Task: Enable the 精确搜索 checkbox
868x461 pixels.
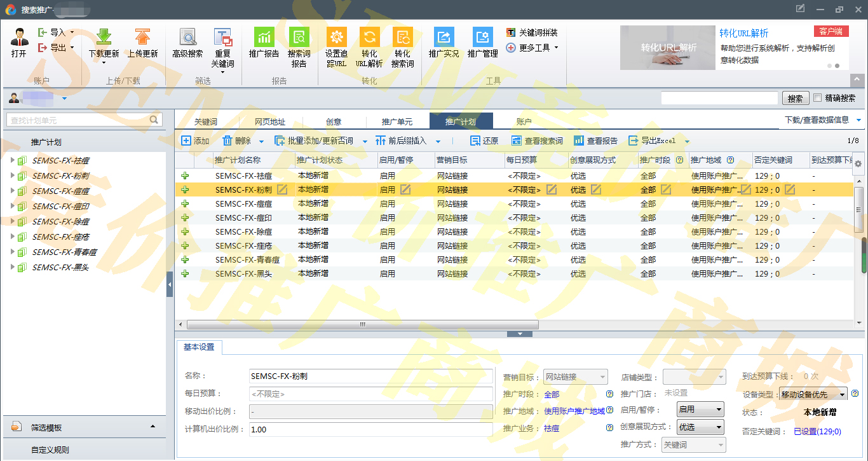Action: coord(818,98)
